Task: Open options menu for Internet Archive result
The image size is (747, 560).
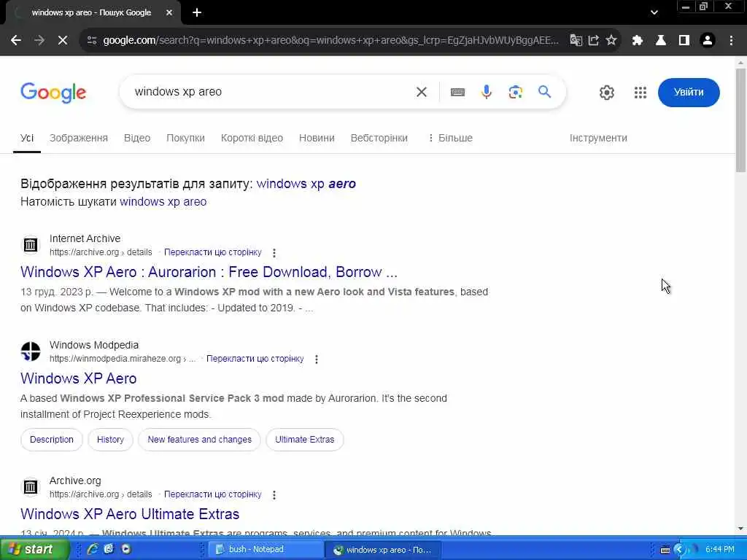Action: coord(274,253)
